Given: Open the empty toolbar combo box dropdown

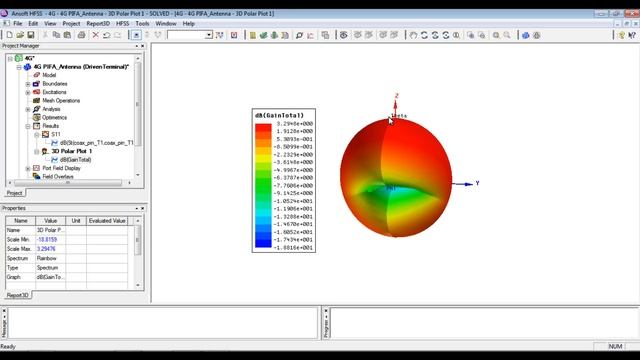Looking at the screenshot, I should coord(209,35).
